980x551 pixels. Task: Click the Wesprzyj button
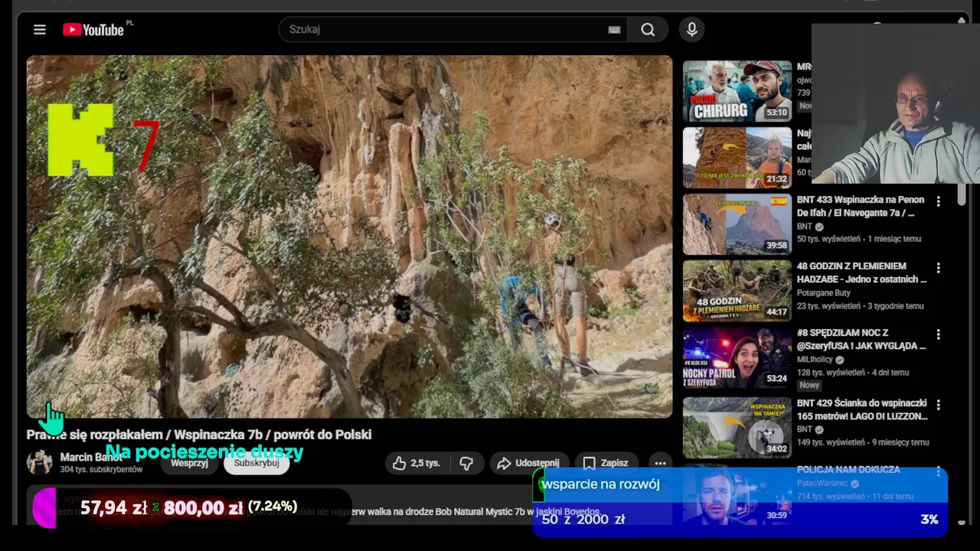tap(189, 463)
